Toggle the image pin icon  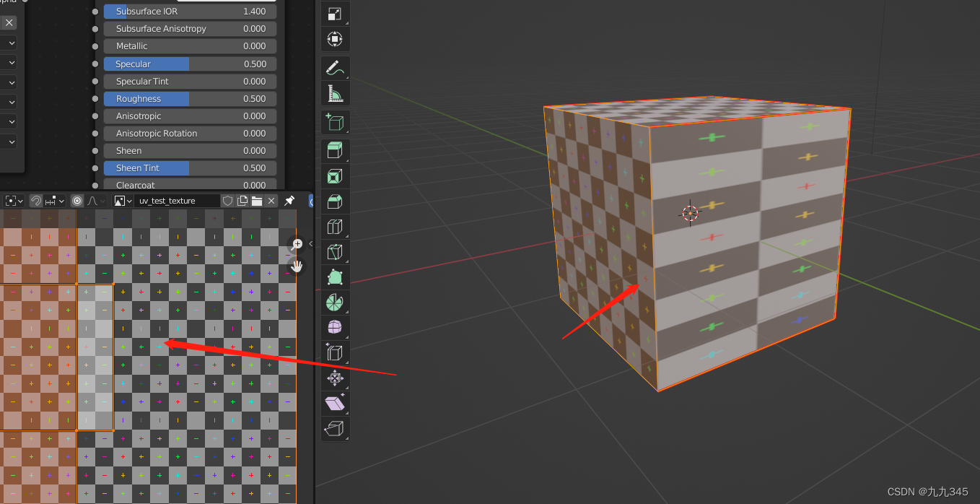pos(289,201)
